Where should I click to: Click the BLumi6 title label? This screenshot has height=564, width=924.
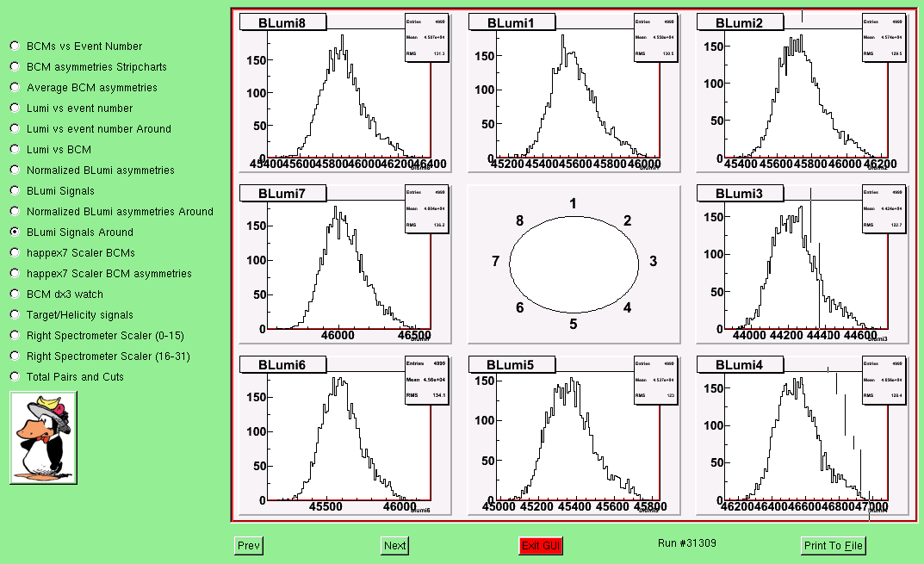[282, 364]
